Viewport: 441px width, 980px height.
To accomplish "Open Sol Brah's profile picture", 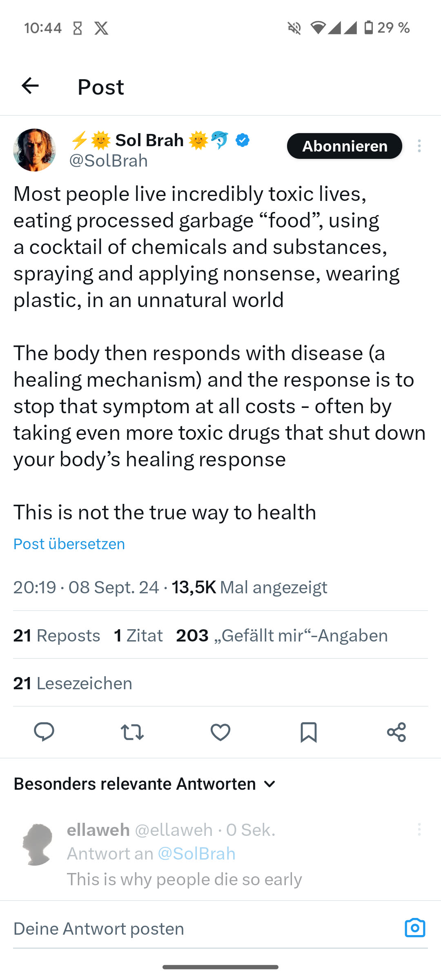I will [x=35, y=150].
